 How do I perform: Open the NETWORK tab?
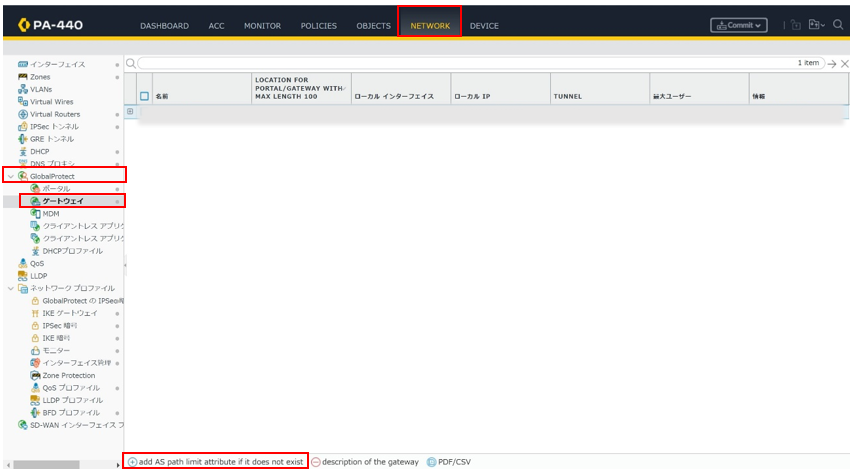point(430,25)
